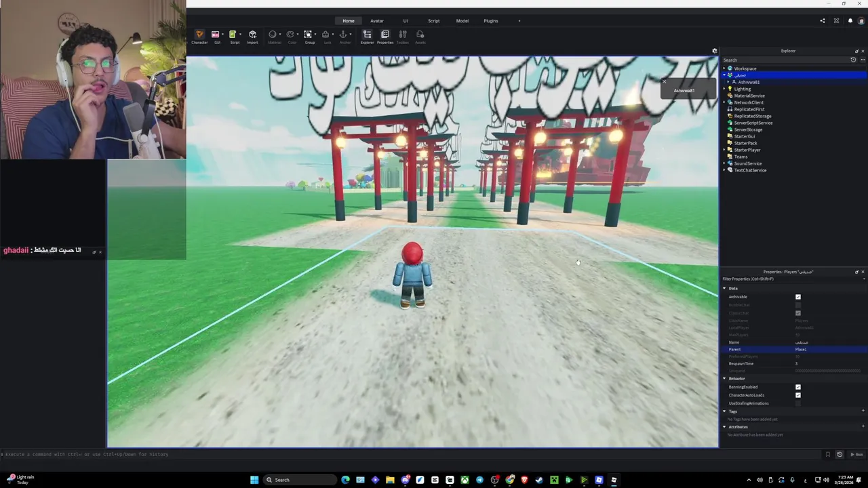Toggle the ClassicChat checkbox
Image resolution: width=868 pixels, height=488 pixels.
click(798, 313)
